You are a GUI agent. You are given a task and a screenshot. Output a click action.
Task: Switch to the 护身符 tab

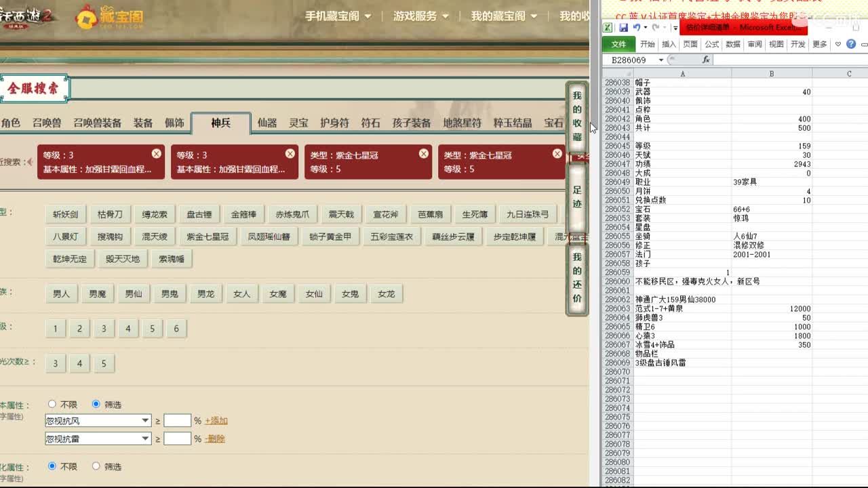(x=334, y=123)
